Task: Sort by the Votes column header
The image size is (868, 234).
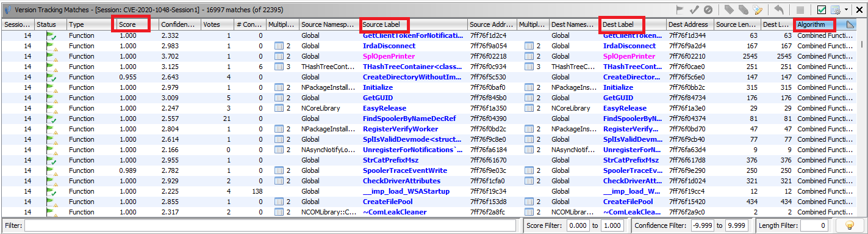Action: pyautogui.click(x=218, y=24)
